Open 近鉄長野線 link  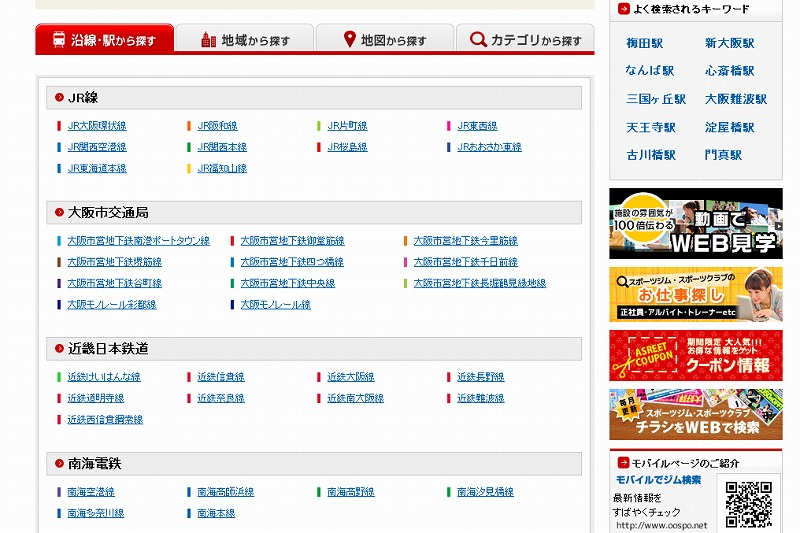pyautogui.click(x=481, y=377)
